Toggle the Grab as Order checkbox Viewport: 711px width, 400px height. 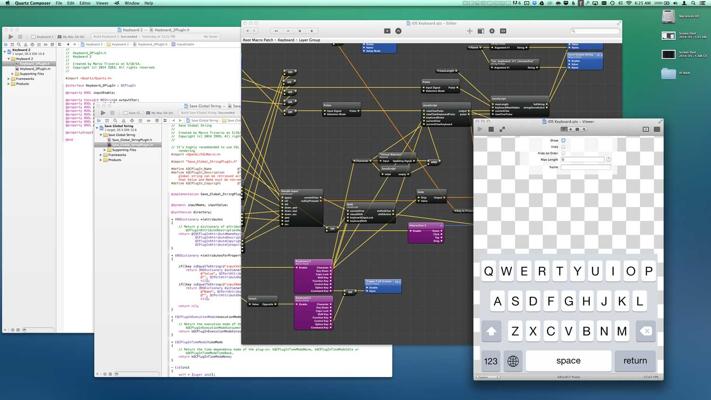(x=563, y=153)
